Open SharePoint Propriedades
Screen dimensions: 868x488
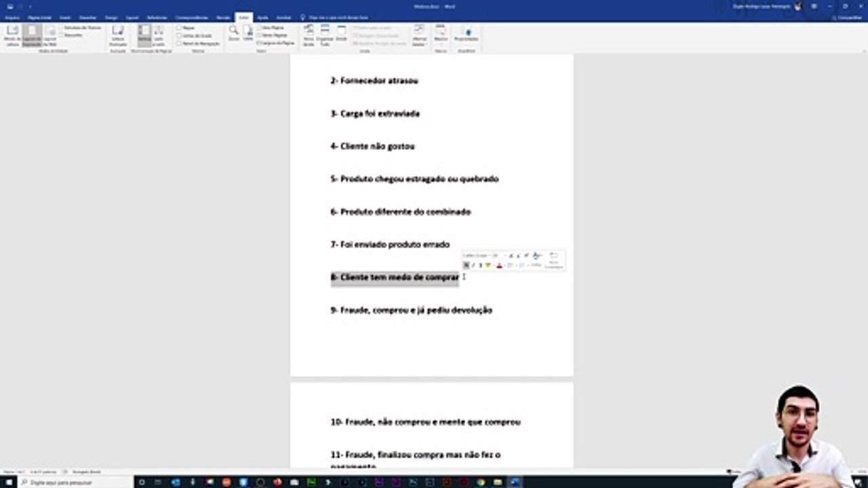point(467,34)
